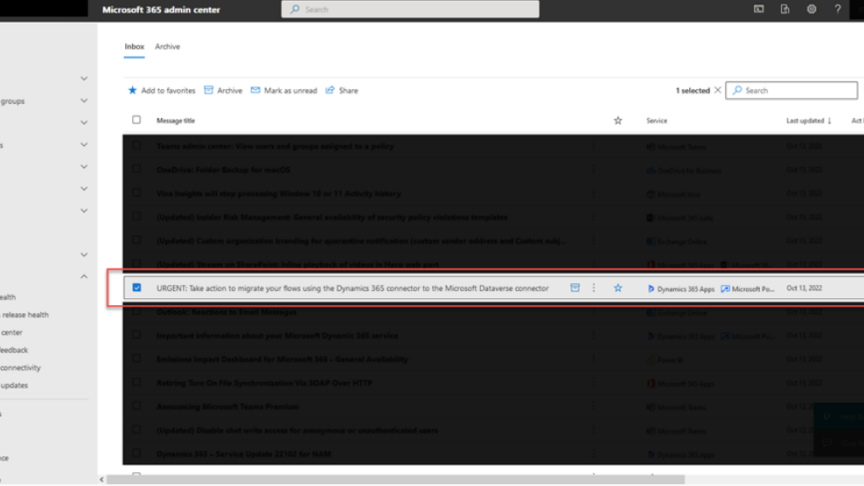Open the release health sidebar link
The image size is (864, 486).
(24, 315)
